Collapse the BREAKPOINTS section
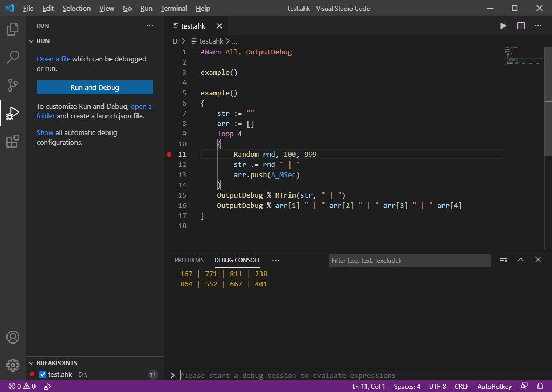The width and height of the screenshot is (552, 392). (x=57, y=363)
